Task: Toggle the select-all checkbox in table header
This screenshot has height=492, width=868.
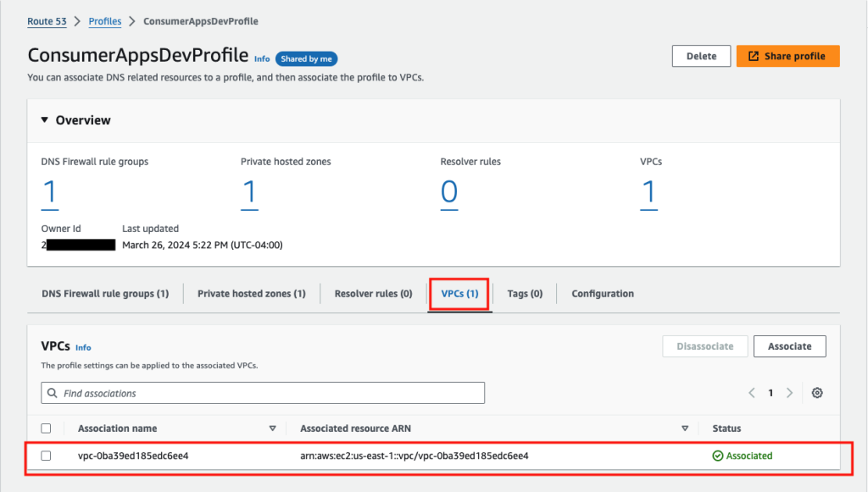Action: point(46,428)
